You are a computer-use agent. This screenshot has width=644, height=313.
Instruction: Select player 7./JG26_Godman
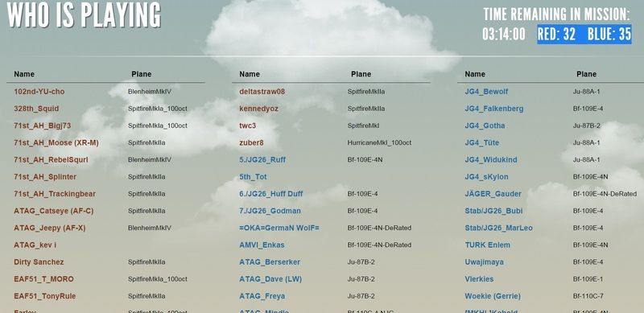(x=270, y=211)
